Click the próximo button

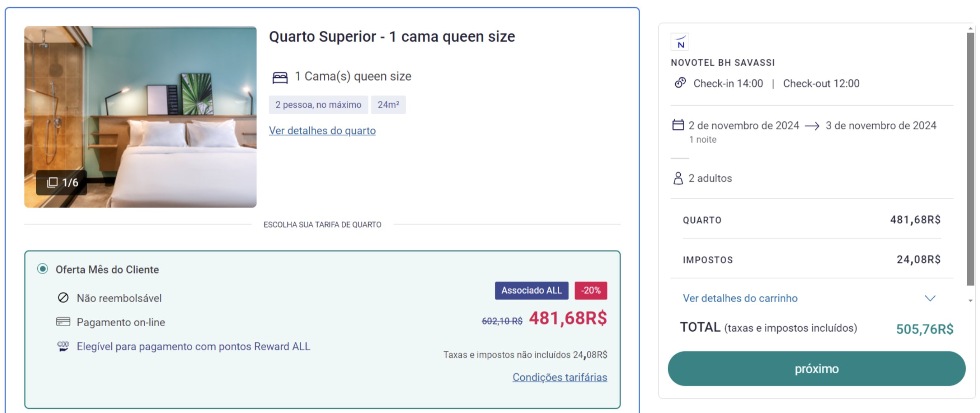pos(817,369)
